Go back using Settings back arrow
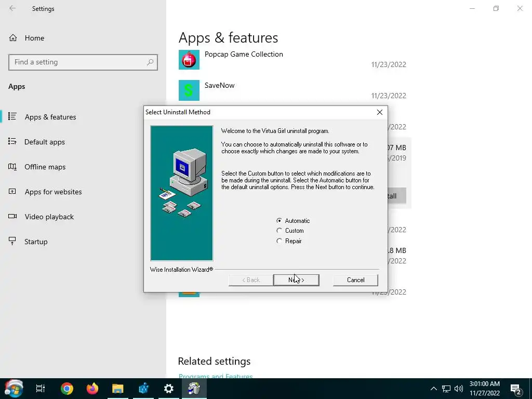This screenshot has height=399, width=532. pos(12,8)
